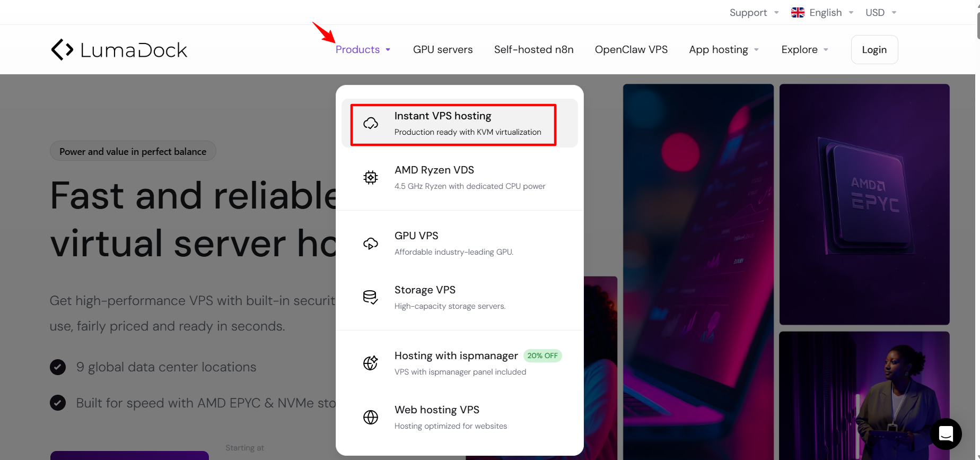Click 'Power and value in perfect balance' pill
980x460 pixels.
[x=133, y=151]
